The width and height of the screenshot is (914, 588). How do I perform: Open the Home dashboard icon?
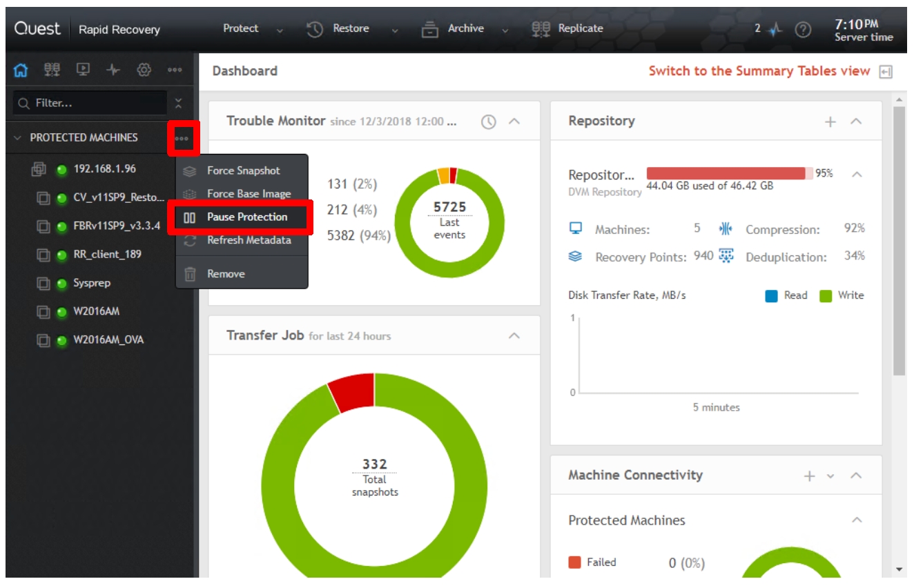point(21,70)
